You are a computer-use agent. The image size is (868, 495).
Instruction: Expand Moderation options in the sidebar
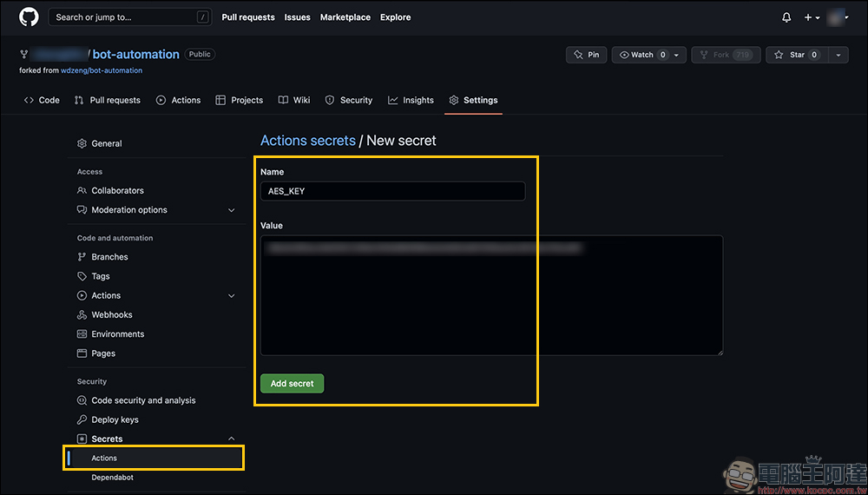coord(231,210)
